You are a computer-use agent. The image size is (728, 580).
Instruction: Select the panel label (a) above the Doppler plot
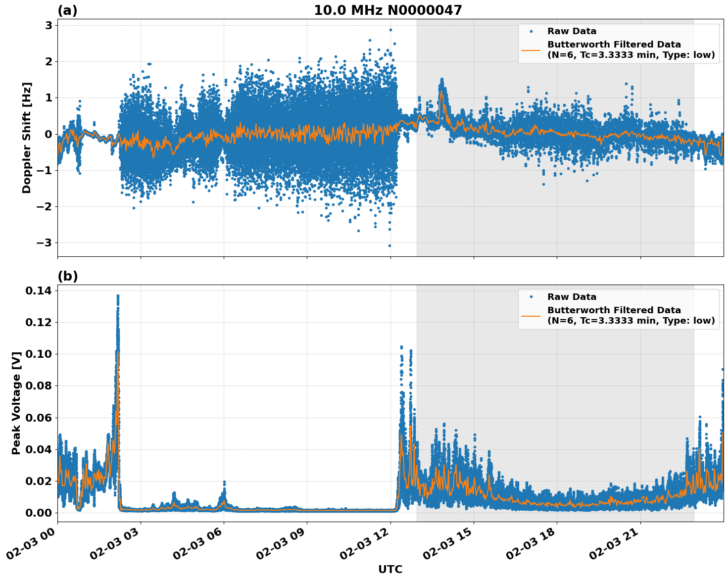[67, 9]
